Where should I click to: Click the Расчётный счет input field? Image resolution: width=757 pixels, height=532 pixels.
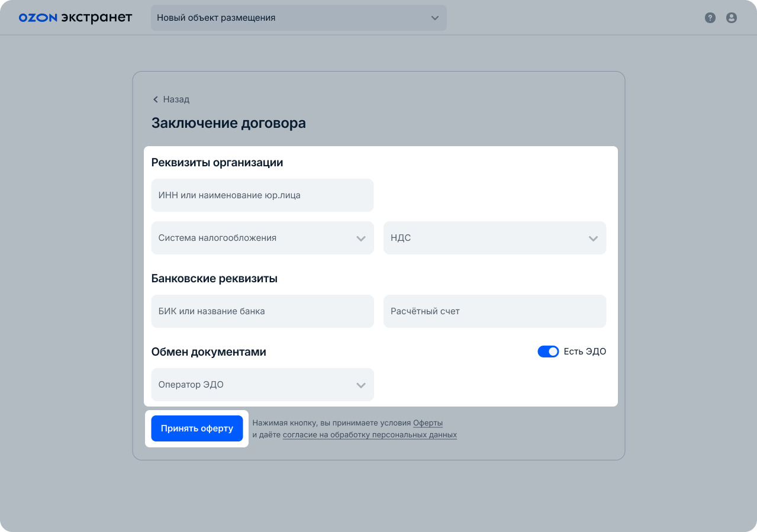[494, 311]
